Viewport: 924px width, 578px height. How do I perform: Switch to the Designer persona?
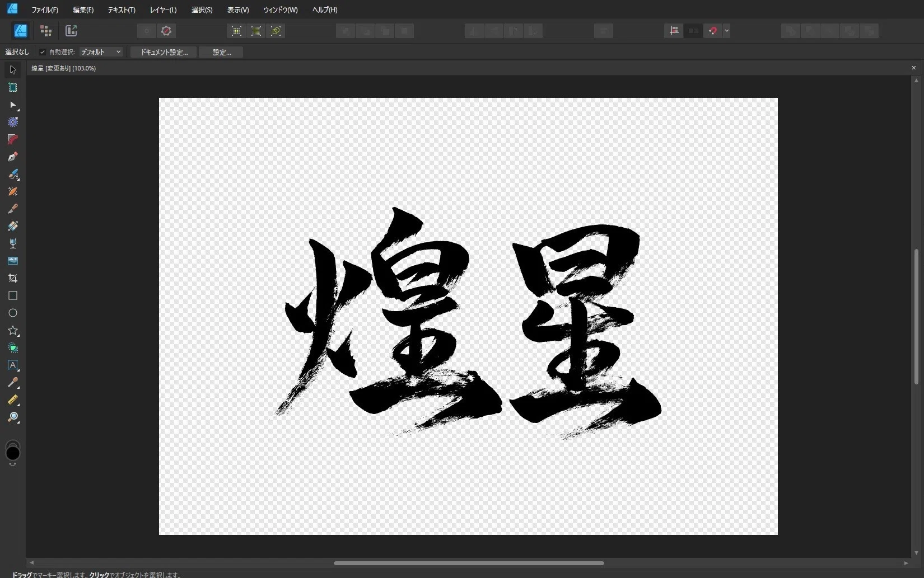[21, 31]
